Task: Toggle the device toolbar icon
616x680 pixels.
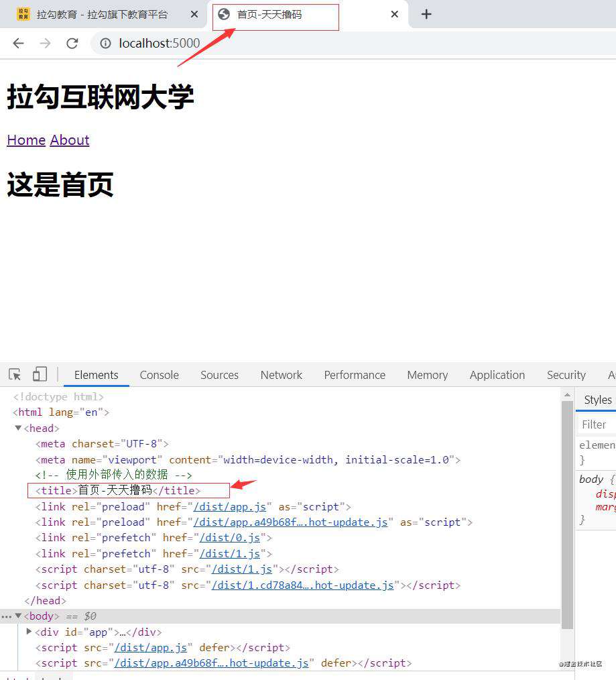Action: pos(40,374)
